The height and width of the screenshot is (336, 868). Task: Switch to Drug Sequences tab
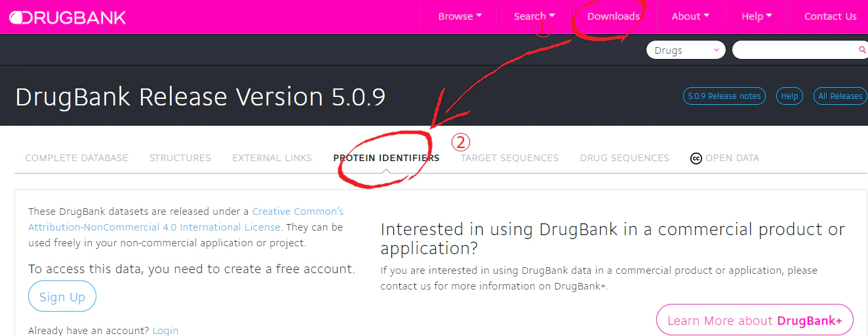[x=625, y=158]
